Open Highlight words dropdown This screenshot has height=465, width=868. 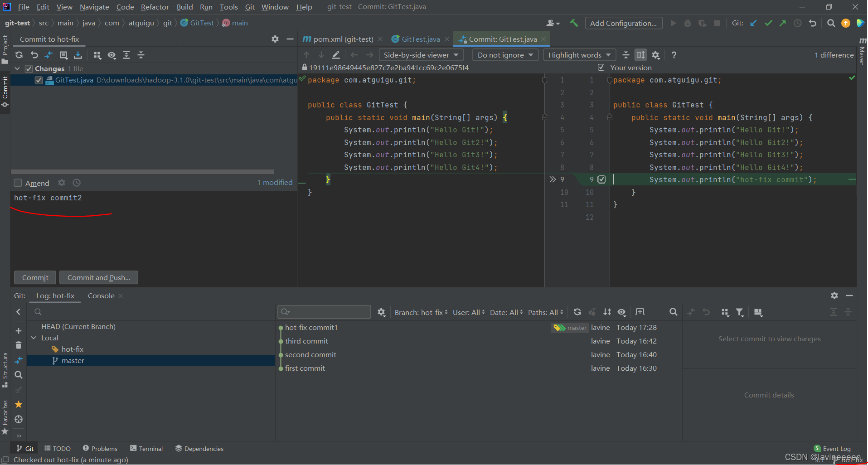click(580, 55)
